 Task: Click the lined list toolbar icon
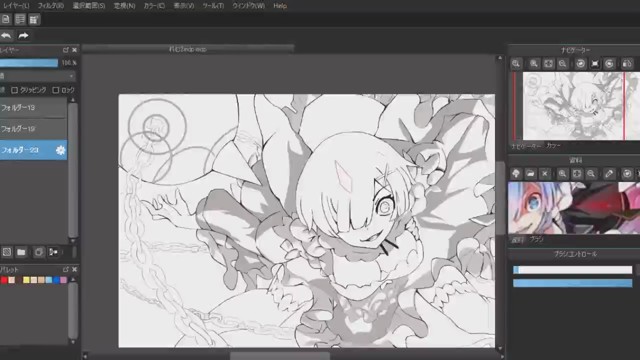tap(20, 19)
